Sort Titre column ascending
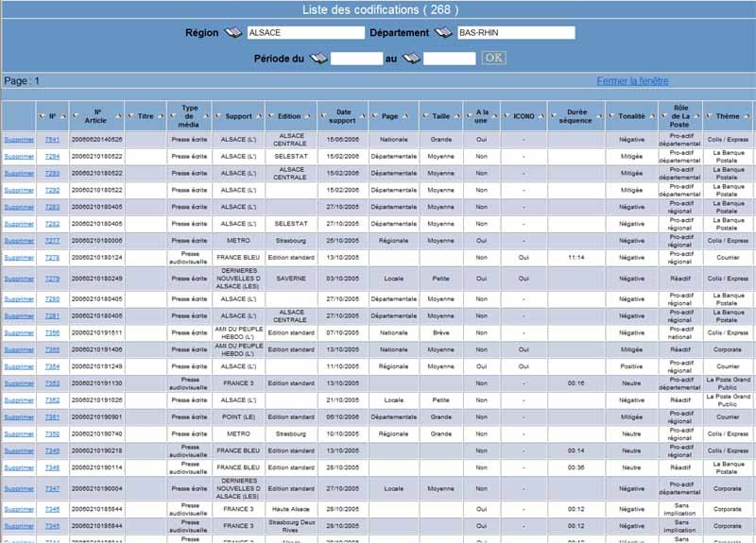 pyautogui.click(x=161, y=116)
